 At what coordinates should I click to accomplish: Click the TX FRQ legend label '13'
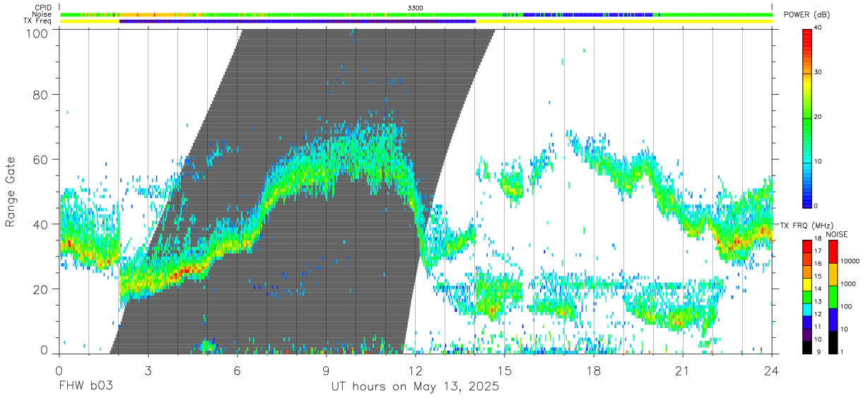click(x=818, y=302)
